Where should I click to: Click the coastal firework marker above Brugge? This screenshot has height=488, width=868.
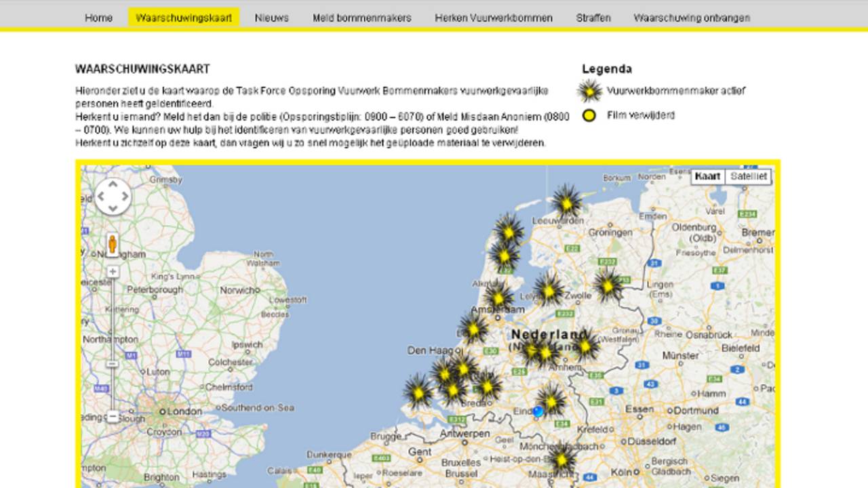pos(418,392)
